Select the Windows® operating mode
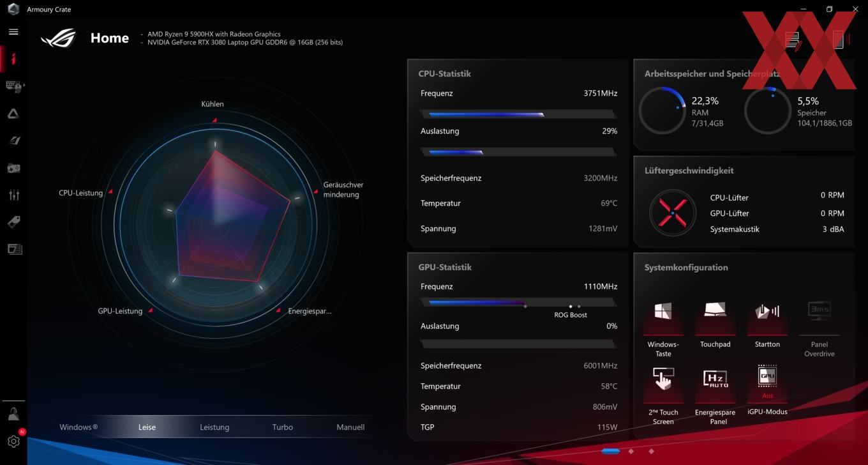Image resolution: width=868 pixels, height=465 pixels. pos(79,427)
